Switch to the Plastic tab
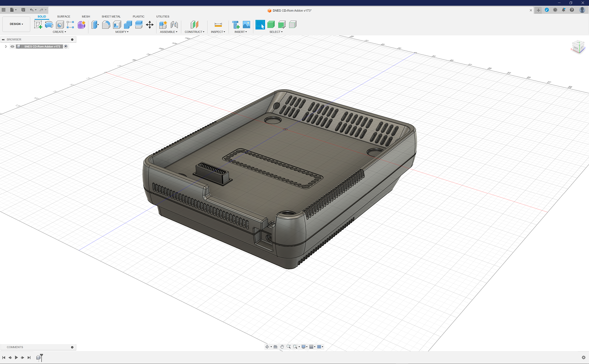589x364 pixels. (138, 17)
